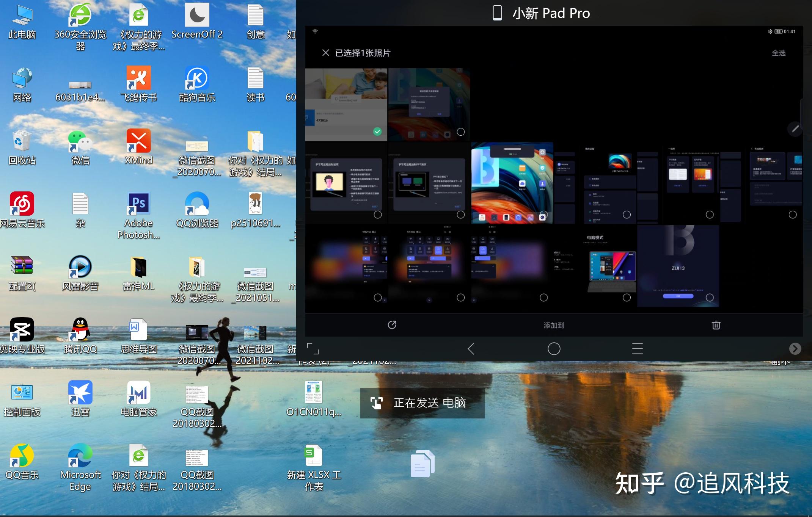Open 新建 XLSX 工作表 file
The image size is (812, 517).
click(314, 468)
